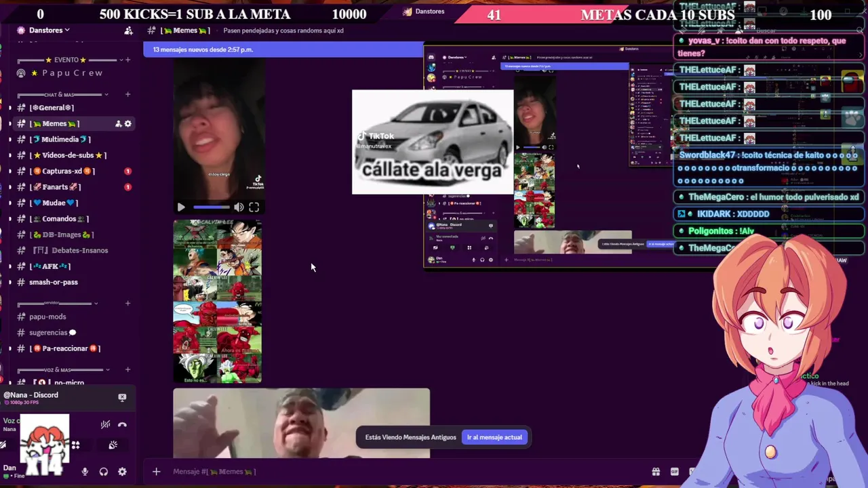Click the 13 mensajes nuevos banner
Screen dimensions: 868x488
point(283,49)
